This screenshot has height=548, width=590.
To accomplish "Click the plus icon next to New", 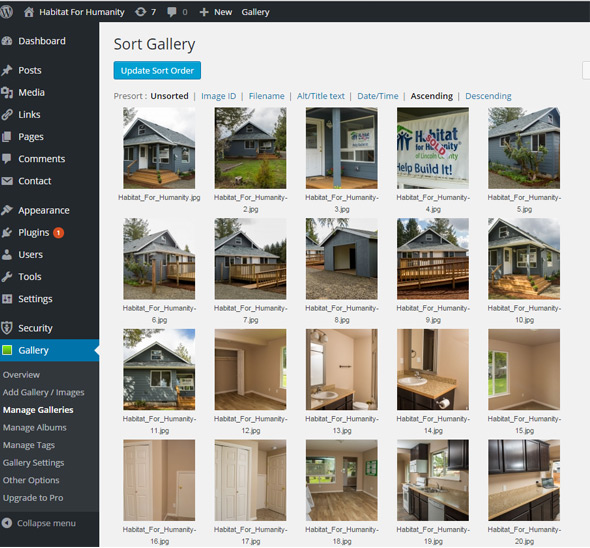I will 204,12.
